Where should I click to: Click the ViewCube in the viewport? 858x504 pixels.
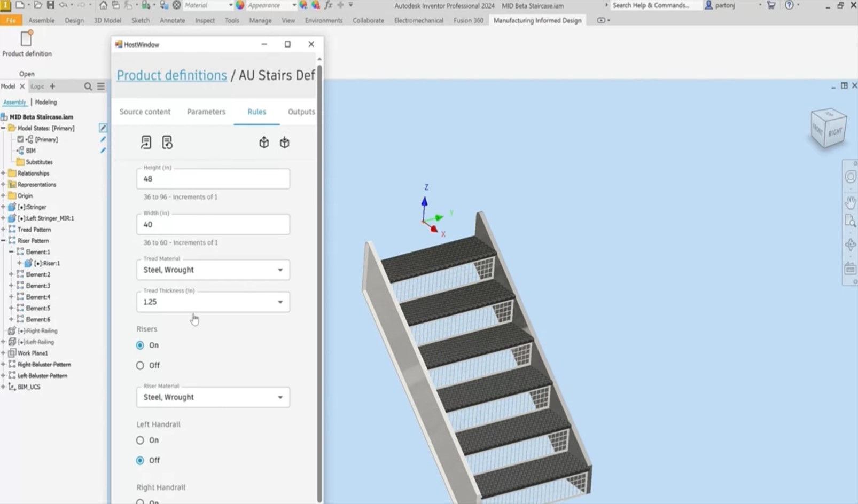(829, 129)
